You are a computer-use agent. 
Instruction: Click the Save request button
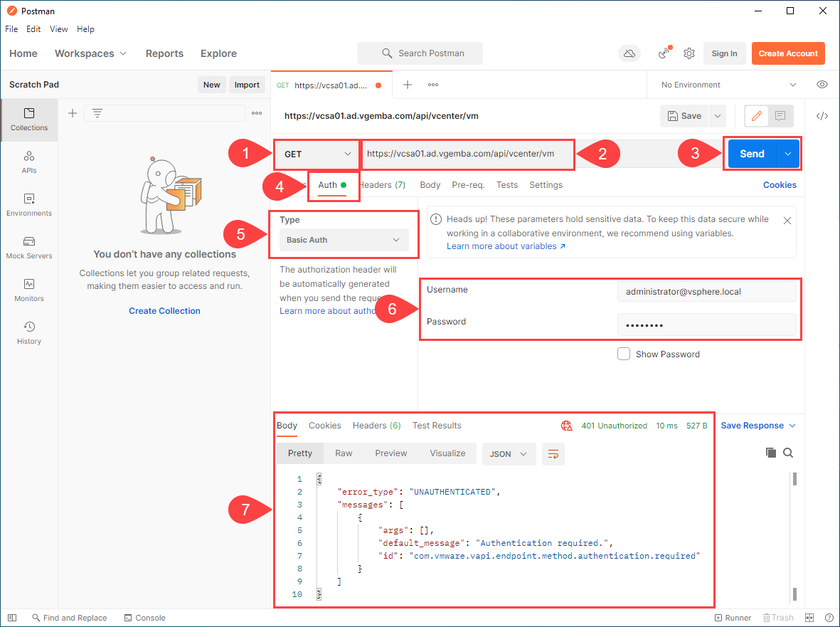[x=684, y=116]
